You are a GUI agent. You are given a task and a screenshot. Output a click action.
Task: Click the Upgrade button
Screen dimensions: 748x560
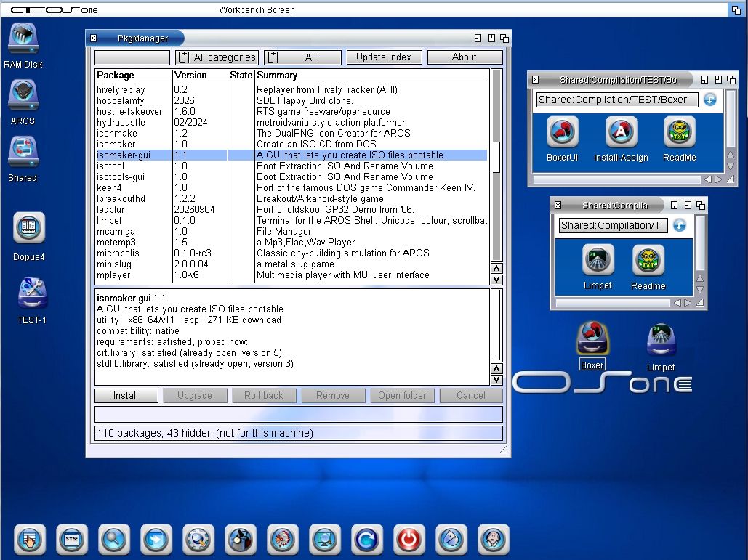(195, 396)
